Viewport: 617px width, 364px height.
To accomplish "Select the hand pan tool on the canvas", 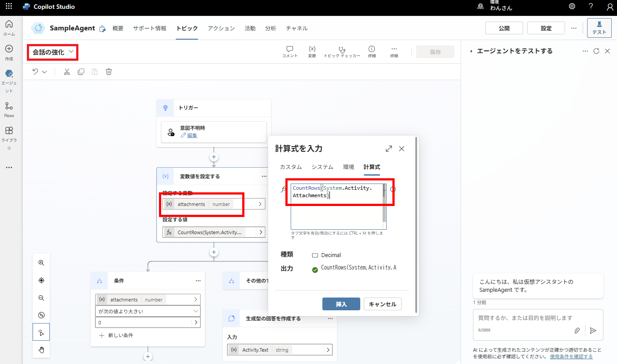I will 41,349.
